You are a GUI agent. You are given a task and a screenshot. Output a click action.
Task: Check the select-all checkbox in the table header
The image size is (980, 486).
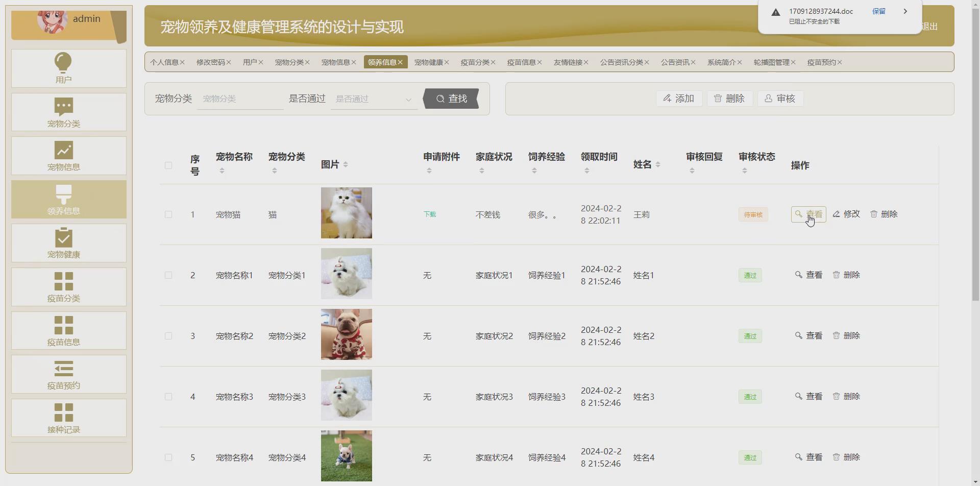coord(168,165)
